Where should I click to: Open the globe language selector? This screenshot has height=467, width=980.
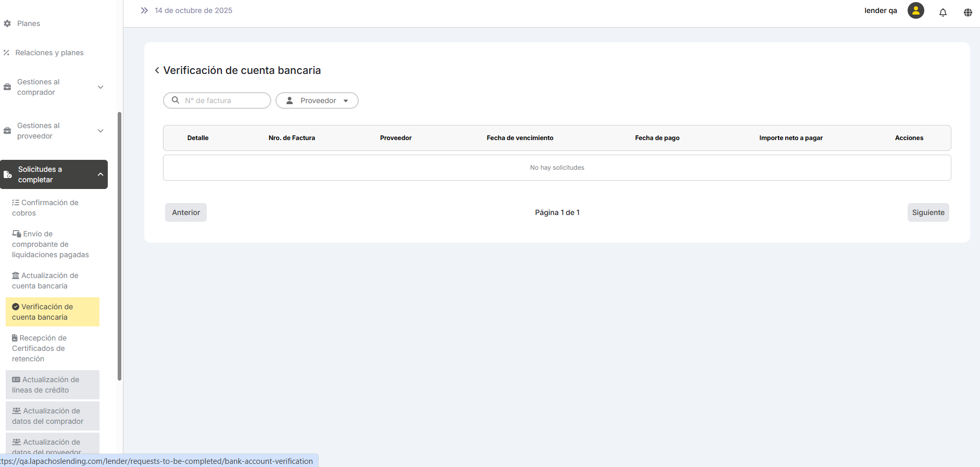pyautogui.click(x=968, y=12)
